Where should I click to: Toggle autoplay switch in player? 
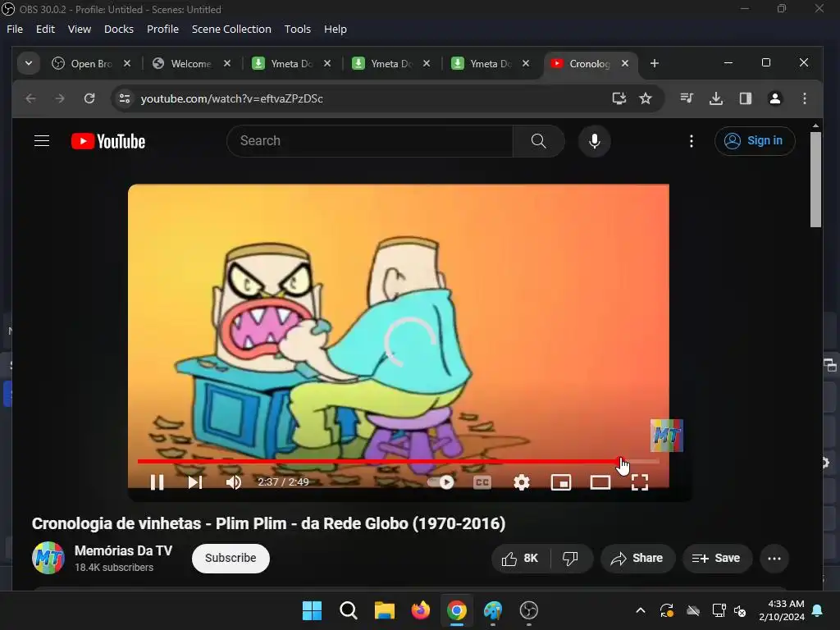[x=441, y=482]
